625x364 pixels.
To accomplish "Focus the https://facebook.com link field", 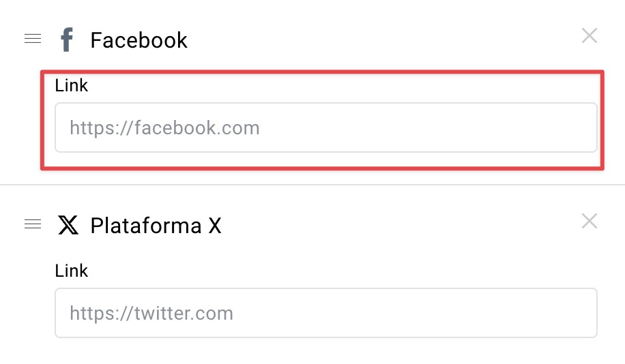I will coord(326,127).
